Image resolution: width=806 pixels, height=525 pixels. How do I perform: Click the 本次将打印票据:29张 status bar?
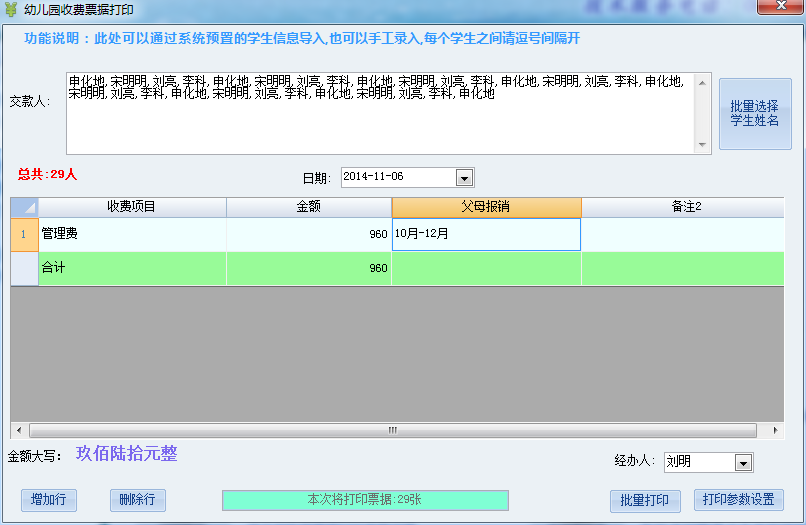tap(365, 500)
